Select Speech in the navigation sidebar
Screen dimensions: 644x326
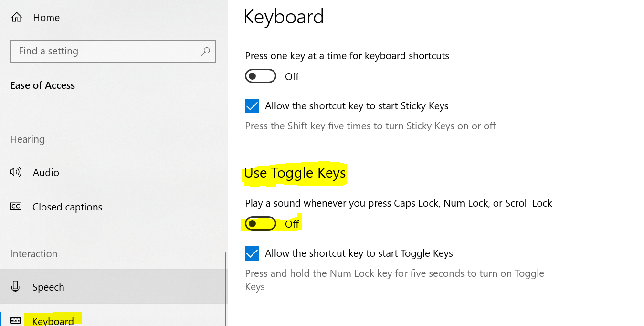click(48, 287)
